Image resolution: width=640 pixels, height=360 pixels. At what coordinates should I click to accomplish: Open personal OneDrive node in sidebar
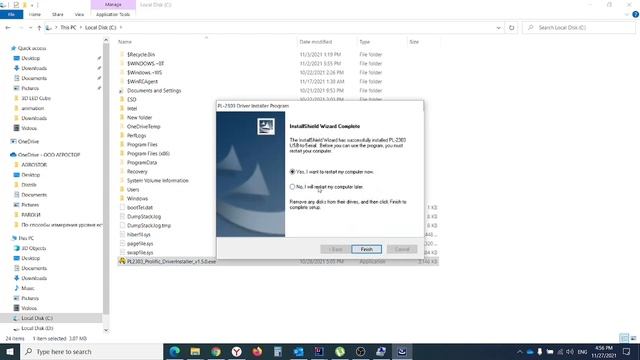[x=28, y=142]
